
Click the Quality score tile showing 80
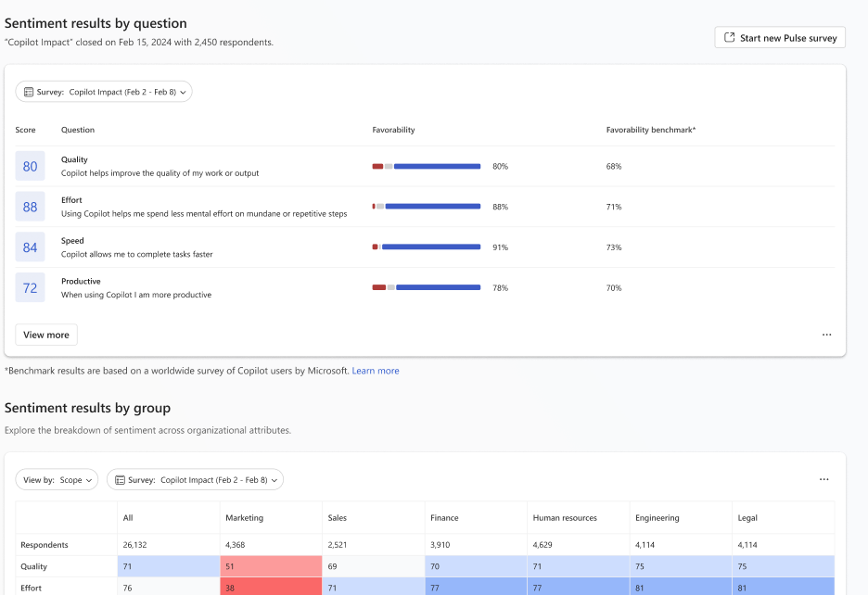point(30,166)
